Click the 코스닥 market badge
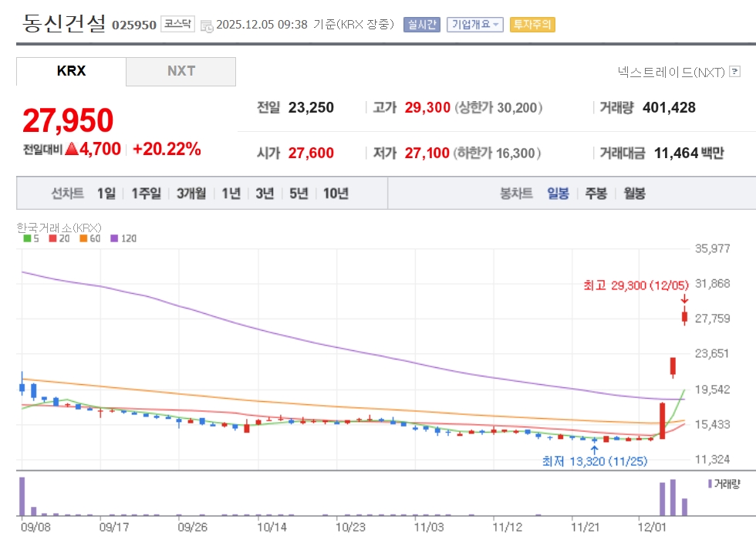Screen dimensions: 756x540 coord(179,25)
